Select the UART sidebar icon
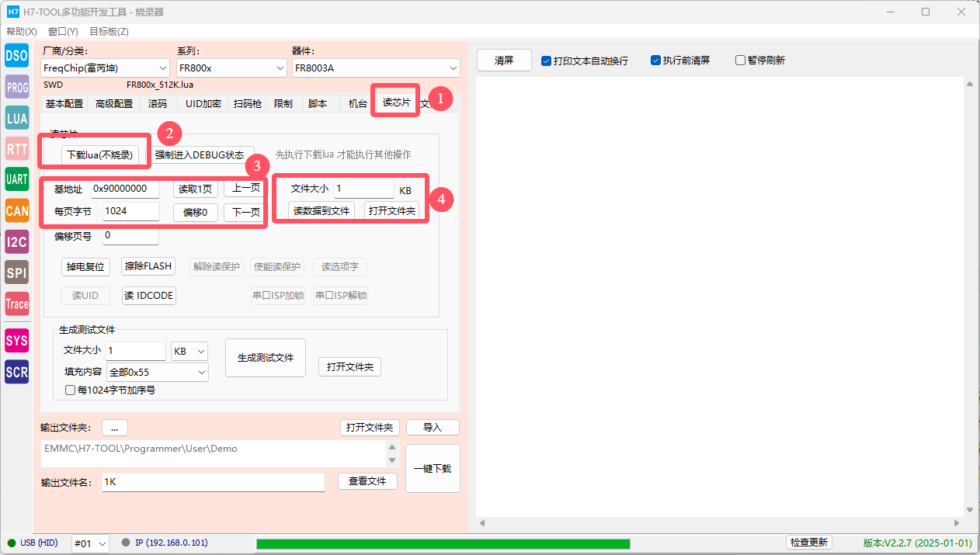 [x=16, y=179]
